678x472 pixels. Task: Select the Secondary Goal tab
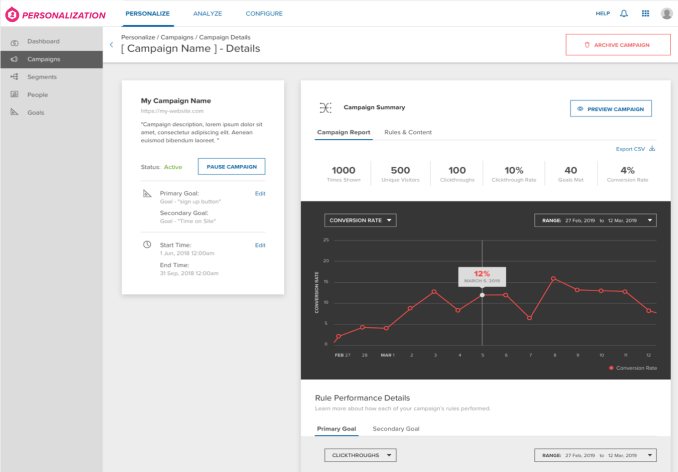coord(396,429)
